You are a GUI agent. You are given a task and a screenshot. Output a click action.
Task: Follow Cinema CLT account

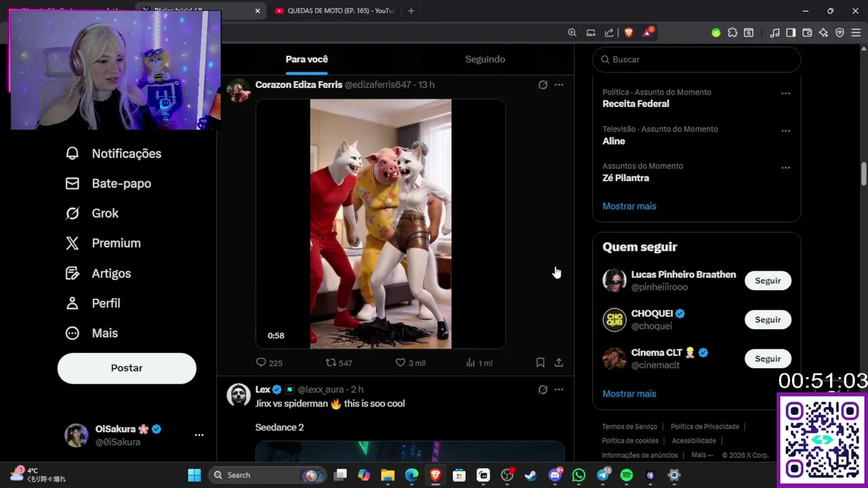coord(768,359)
